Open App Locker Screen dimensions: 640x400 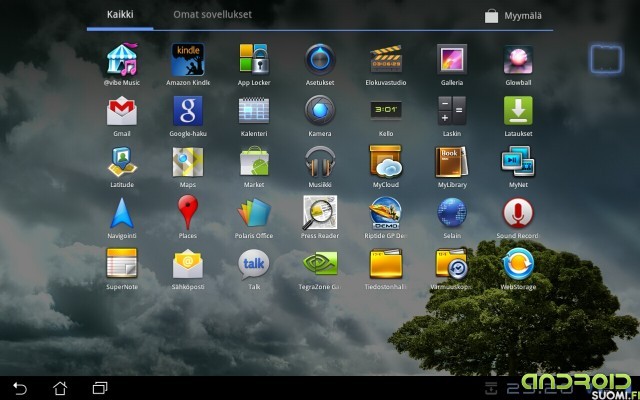(x=254, y=60)
